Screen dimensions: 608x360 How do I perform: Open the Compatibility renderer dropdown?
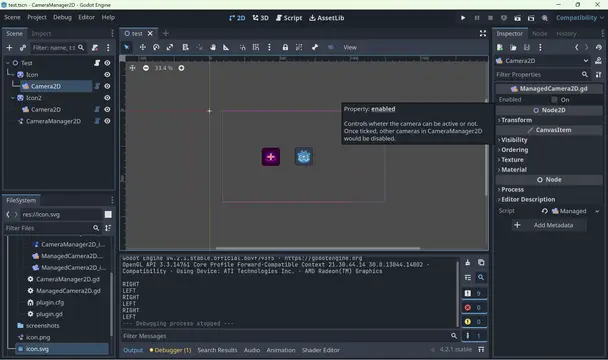[580, 18]
